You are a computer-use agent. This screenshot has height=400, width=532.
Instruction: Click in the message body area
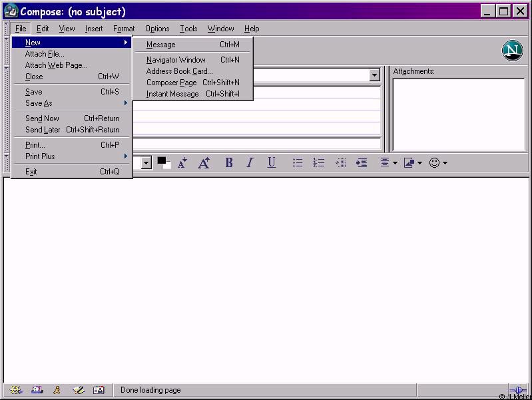pyautogui.click(x=266, y=280)
